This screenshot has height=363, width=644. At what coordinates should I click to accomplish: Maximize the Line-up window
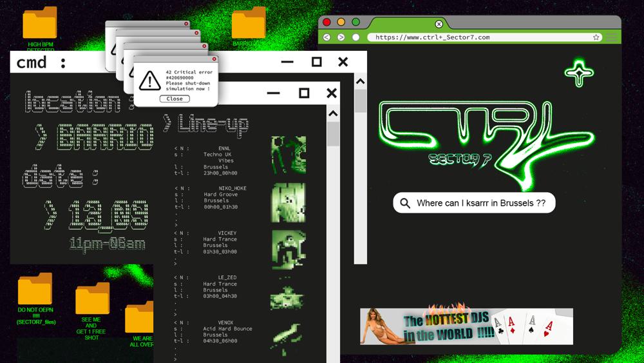click(304, 93)
